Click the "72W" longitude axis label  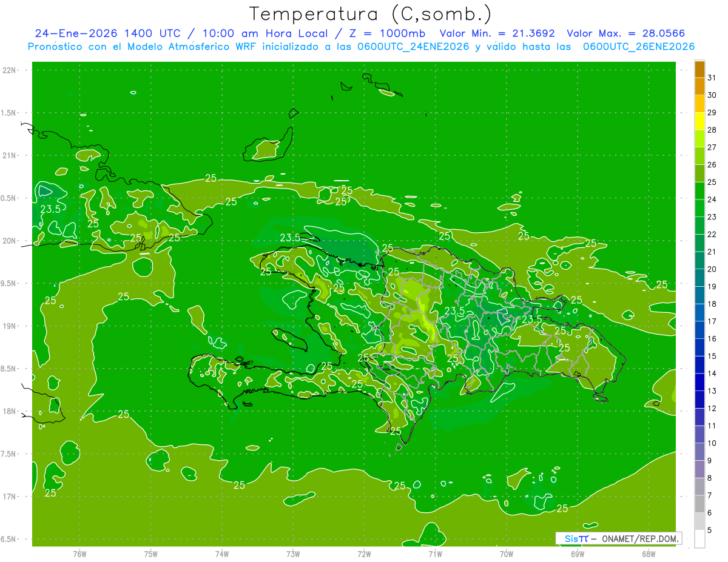click(364, 554)
